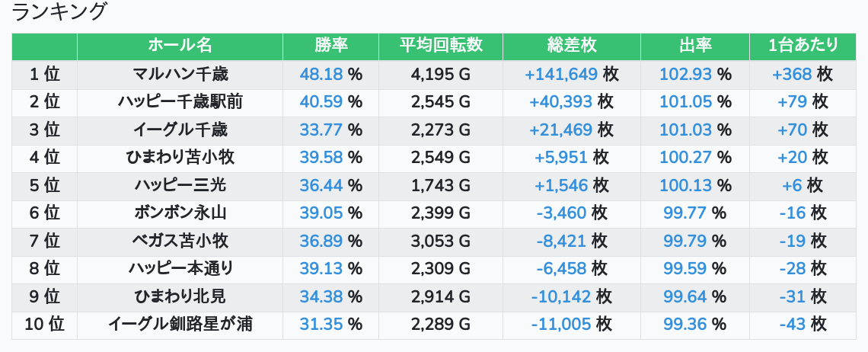Click the 平均回転数 column header
Screen dimensions: 868x352
441,46
